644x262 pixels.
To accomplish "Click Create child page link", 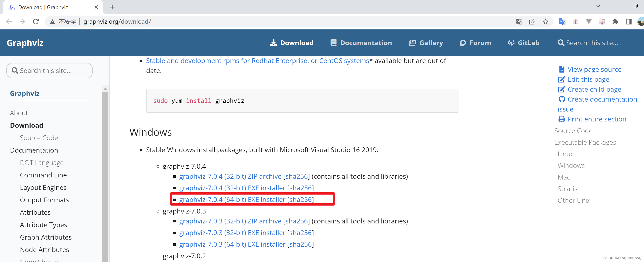I will [590, 89].
